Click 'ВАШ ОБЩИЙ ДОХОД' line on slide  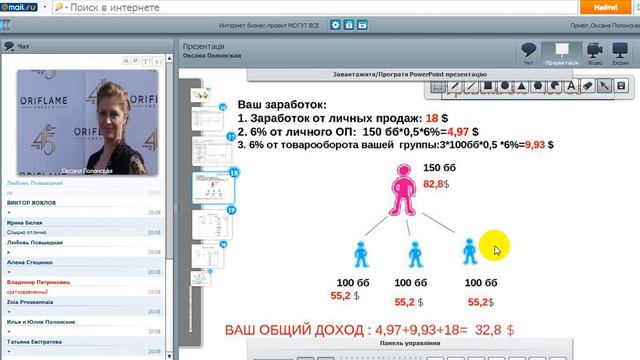click(369, 330)
